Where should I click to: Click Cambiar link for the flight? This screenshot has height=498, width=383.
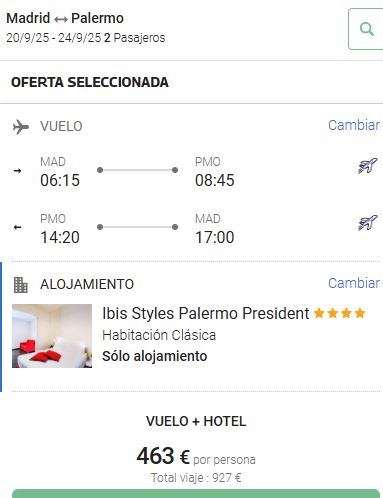(x=354, y=125)
